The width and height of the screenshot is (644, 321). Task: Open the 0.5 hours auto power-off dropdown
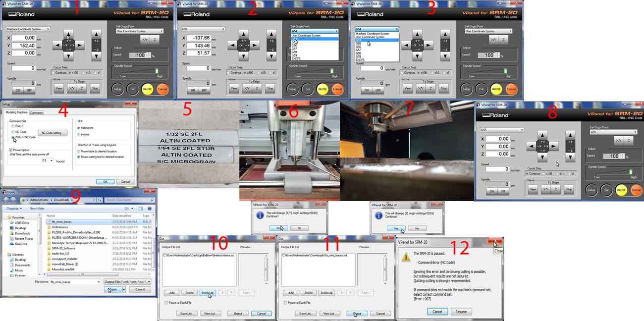coord(48,160)
